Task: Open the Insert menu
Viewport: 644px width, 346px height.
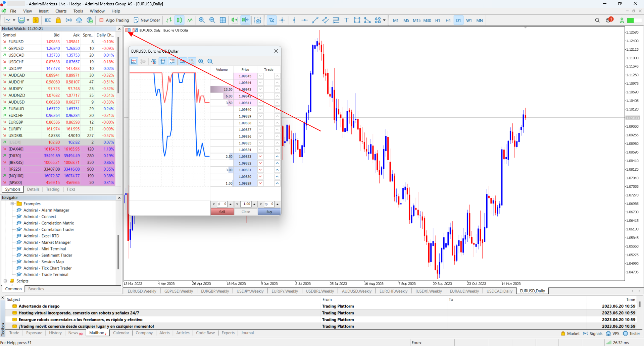Action: (x=44, y=11)
